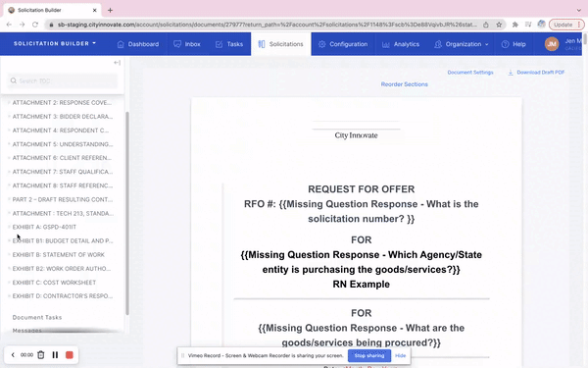Click the download icon beside Download Draft PDF

coord(511,73)
